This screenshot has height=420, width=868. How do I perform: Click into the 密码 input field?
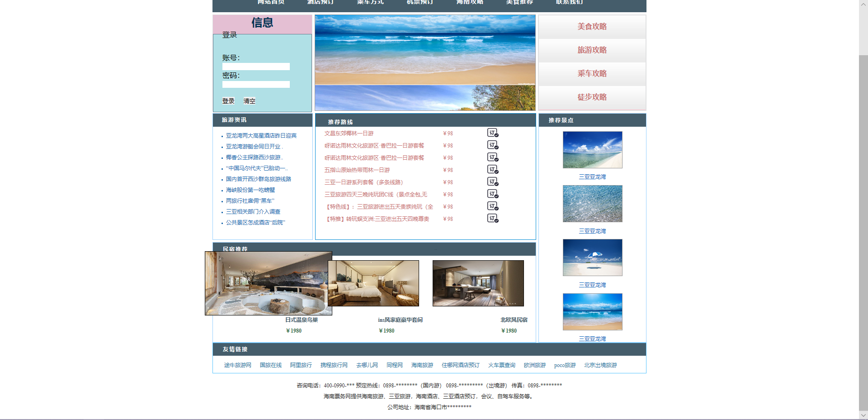coord(256,85)
